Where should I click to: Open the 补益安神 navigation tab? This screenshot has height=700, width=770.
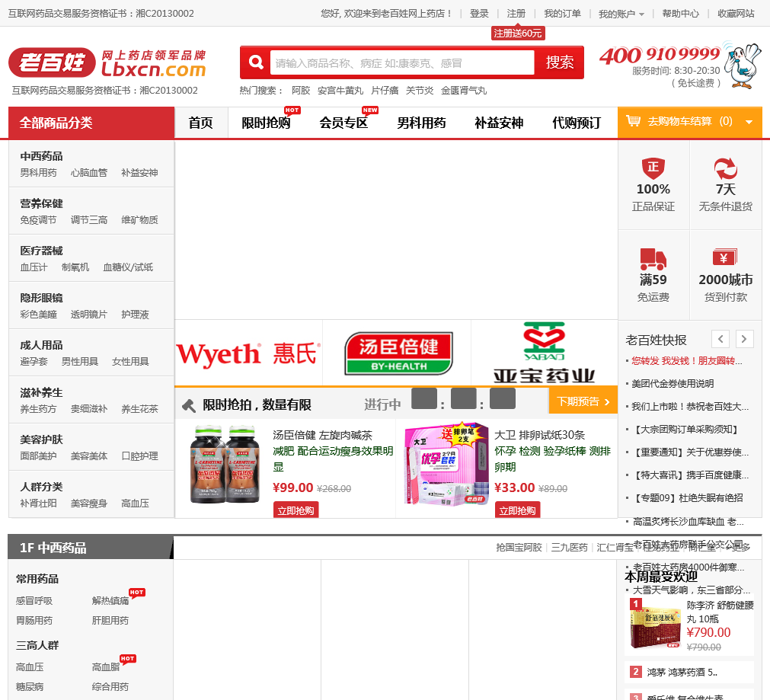point(499,123)
